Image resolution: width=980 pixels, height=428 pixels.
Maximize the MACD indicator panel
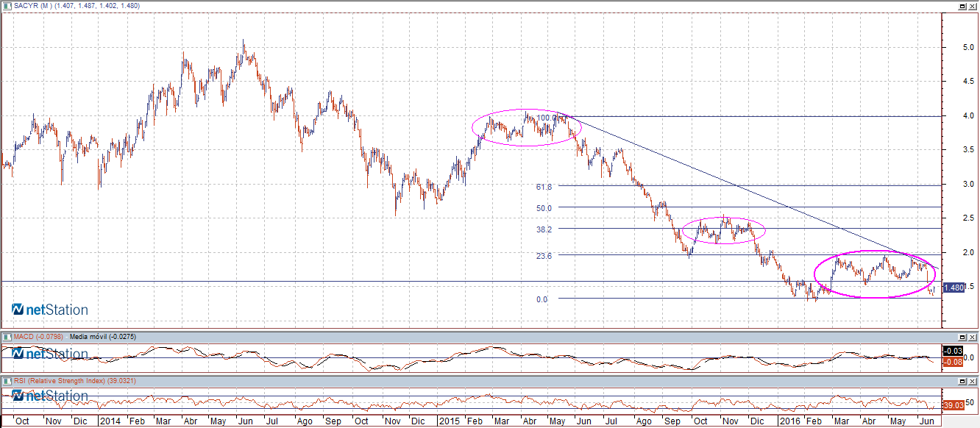962,337
